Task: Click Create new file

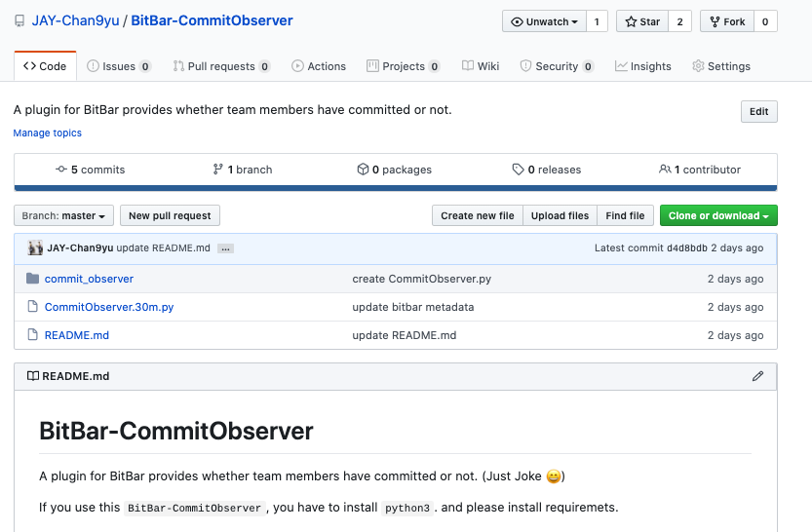Action: 478,215
